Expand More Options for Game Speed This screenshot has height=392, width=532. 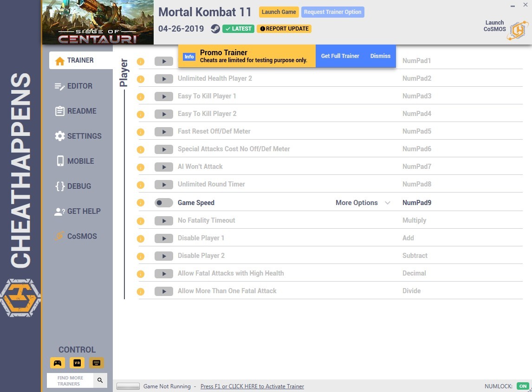click(363, 203)
